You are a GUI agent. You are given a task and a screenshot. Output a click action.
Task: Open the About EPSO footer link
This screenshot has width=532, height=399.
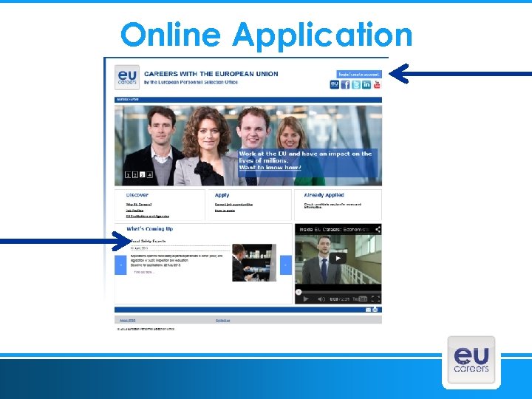coord(128,320)
